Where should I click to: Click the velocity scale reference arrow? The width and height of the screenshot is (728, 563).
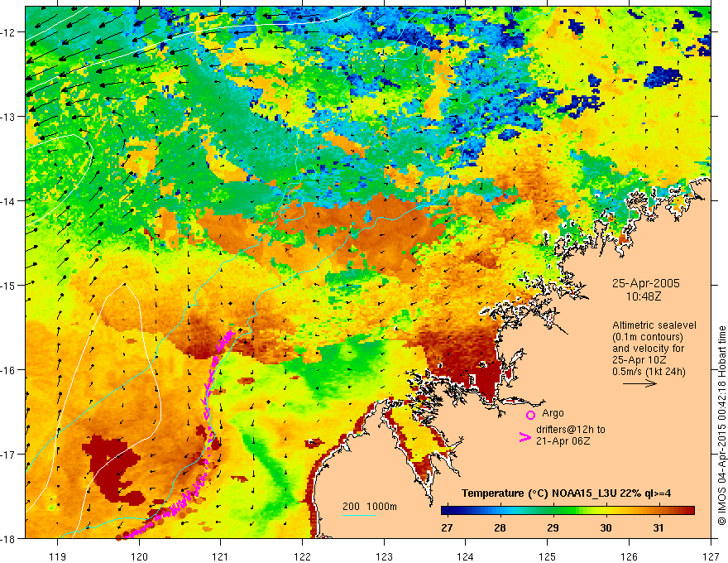[x=639, y=383]
